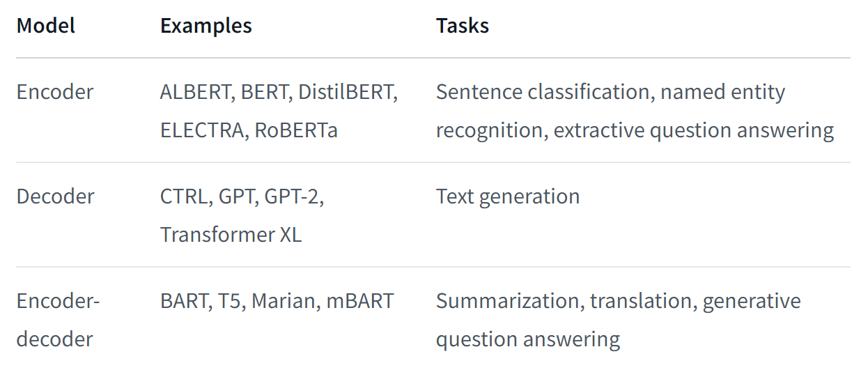Screen dimensions: 868x370
Task: Select the Encoder-decoder row label
Action: [59, 320]
